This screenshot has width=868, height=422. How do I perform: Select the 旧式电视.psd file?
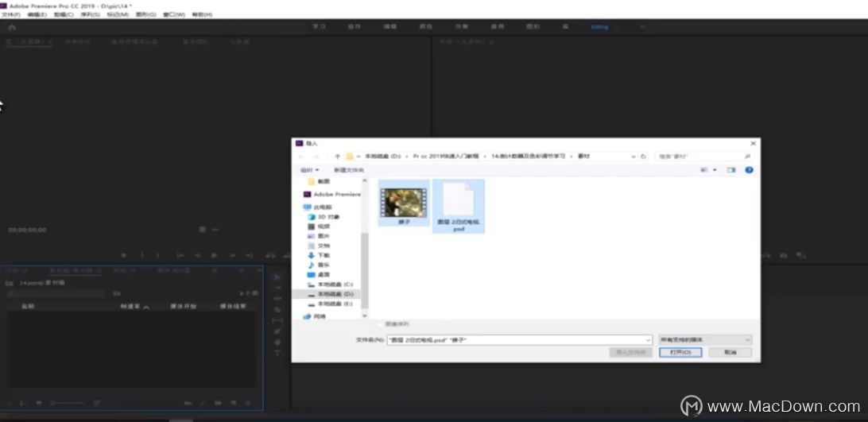coord(459,207)
